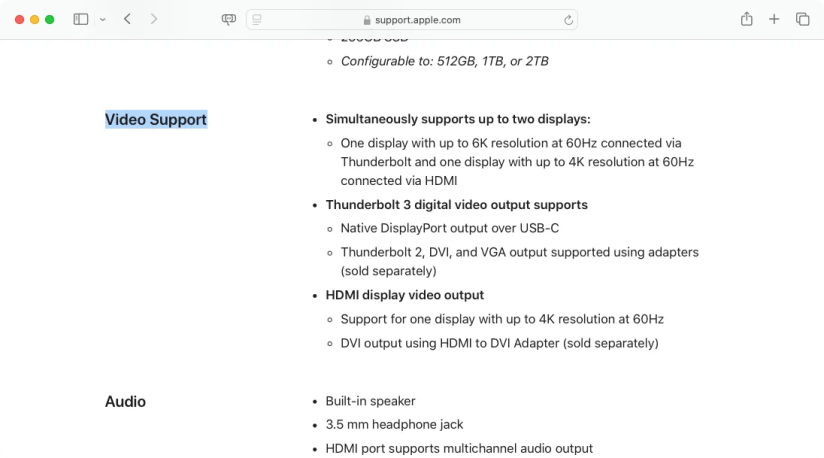Go back to the previous page

(x=127, y=19)
